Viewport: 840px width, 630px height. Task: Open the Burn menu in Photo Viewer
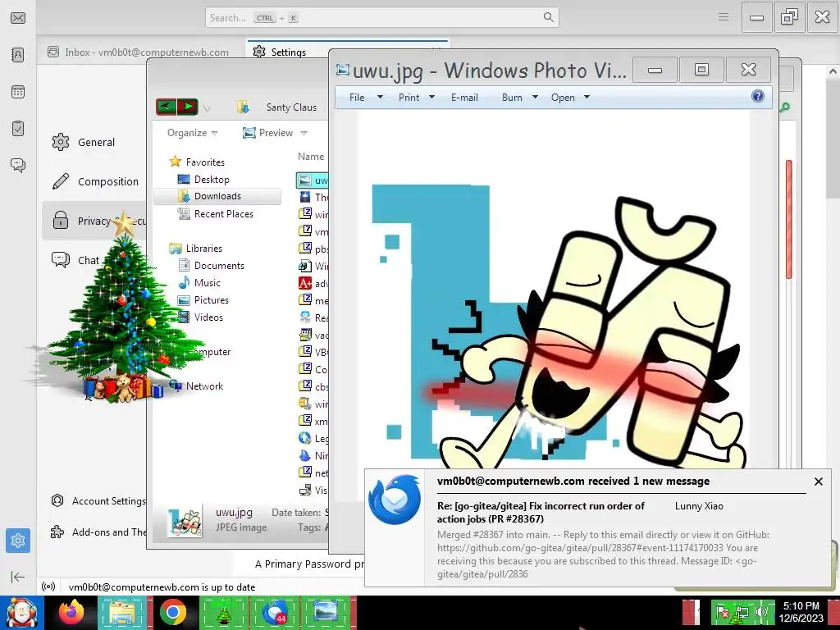pyautogui.click(x=519, y=98)
